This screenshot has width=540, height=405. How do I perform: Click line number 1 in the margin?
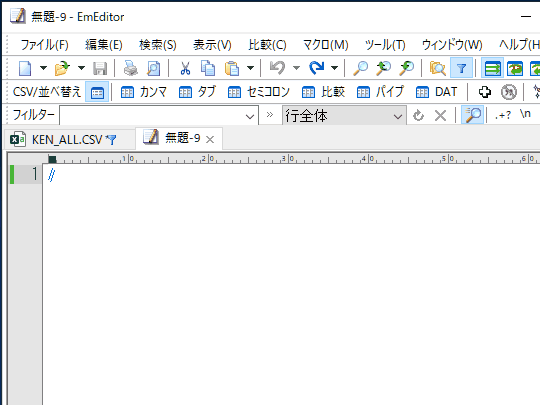(x=34, y=174)
